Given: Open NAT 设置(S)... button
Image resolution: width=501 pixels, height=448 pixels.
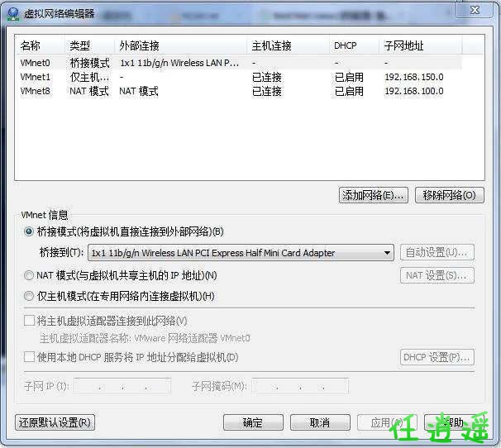Looking at the screenshot, I should 437,275.
